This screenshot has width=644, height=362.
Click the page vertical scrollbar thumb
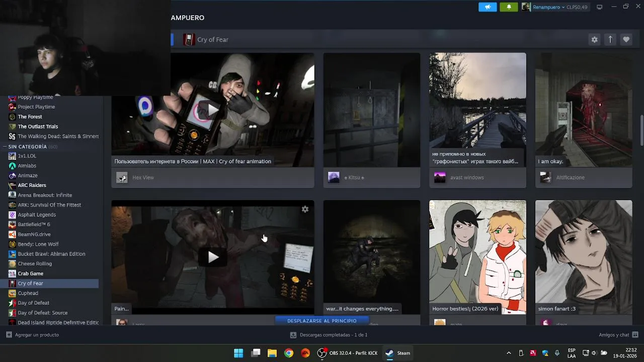click(641, 130)
